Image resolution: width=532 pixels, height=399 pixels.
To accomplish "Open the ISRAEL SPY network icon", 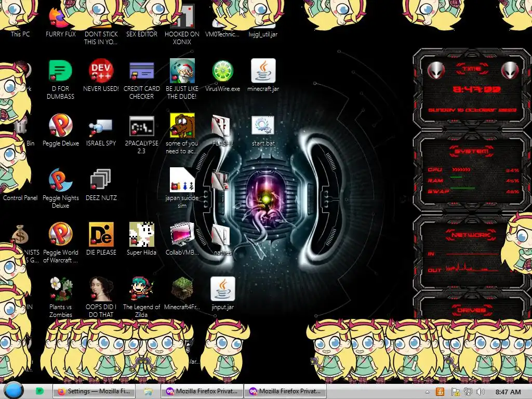I will click(x=101, y=127).
